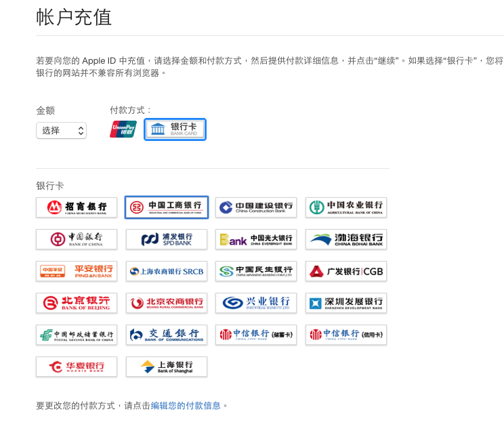Choose 中国光大银行 China Everbright Bank
Viewport: 504px width, 429px height.
click(x=256, y=239)
